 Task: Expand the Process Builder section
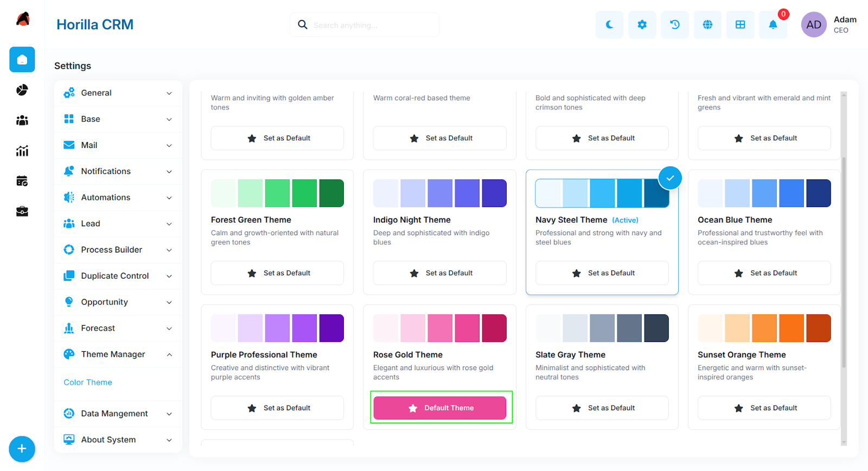[x=118, y=250]
